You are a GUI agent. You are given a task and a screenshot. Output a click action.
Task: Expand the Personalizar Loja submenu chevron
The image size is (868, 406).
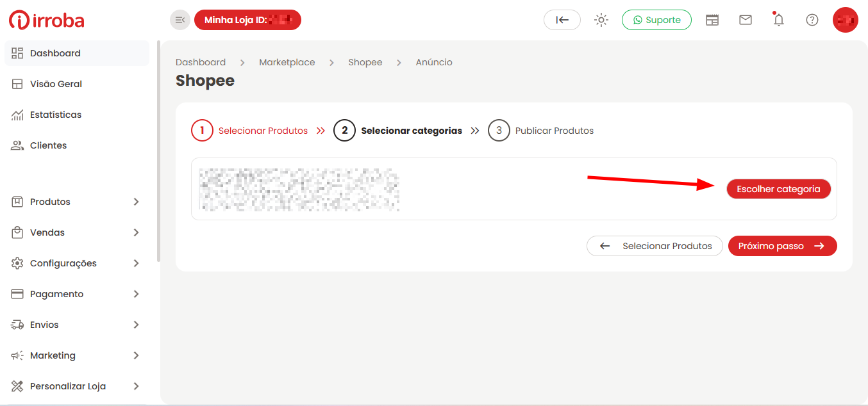136,386
